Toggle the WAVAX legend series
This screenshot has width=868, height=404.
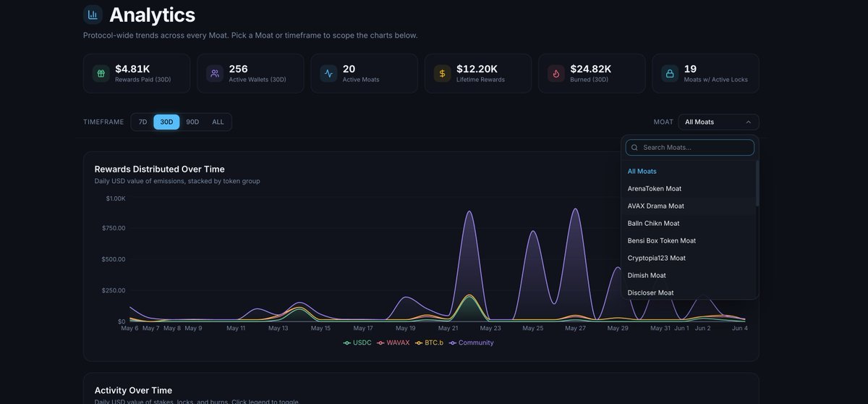click(x=393, y=342)
